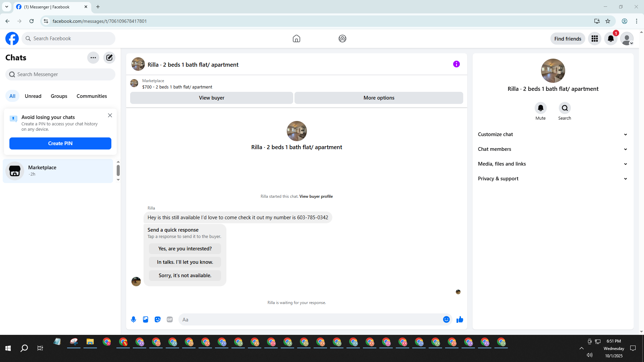Viewport: 644px width, 362px height.
Task: Dismiss the Avoid losing your chats card
Action: click(x=110, y=115)
